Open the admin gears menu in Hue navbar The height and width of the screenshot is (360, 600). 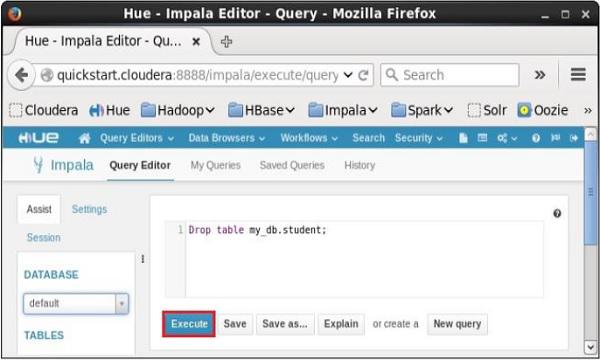(x=507, y=138)
